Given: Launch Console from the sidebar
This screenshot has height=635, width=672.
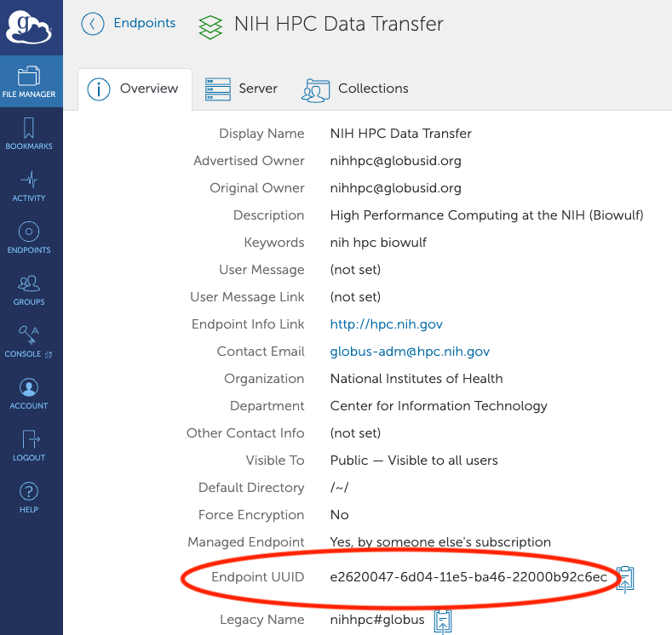Looking at the screenshot, I should pyautogui.click(x=29, y=342).
